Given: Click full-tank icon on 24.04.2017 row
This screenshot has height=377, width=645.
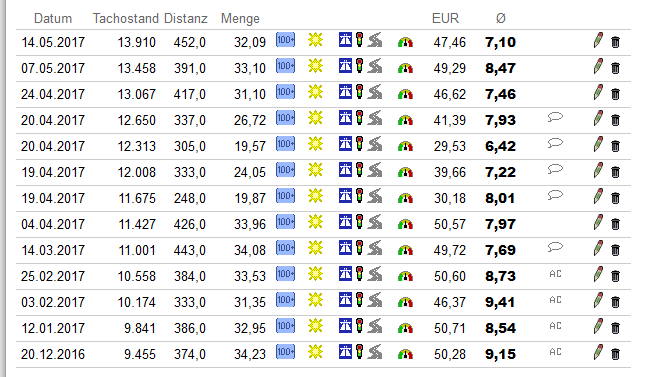Looking at the screenshot, I should coord(285,91).
